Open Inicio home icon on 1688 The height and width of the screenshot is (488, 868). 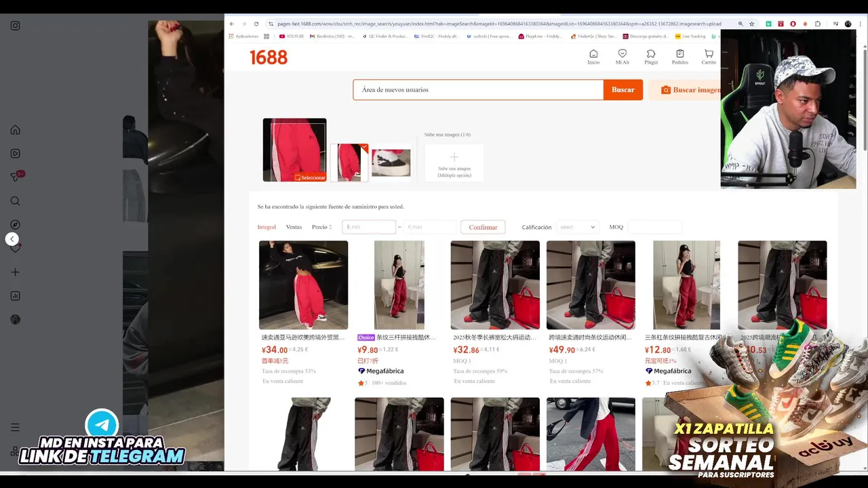pyautogui.click(x=593, y=57)
